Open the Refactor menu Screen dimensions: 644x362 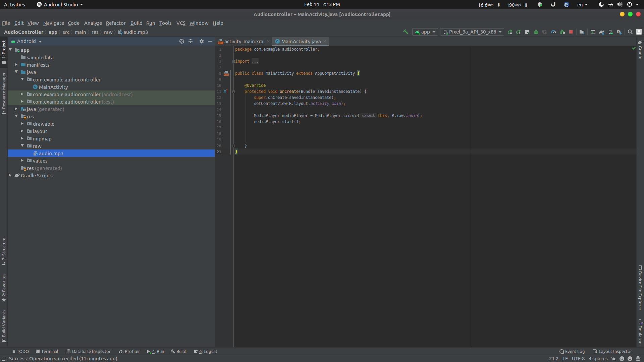116,23
